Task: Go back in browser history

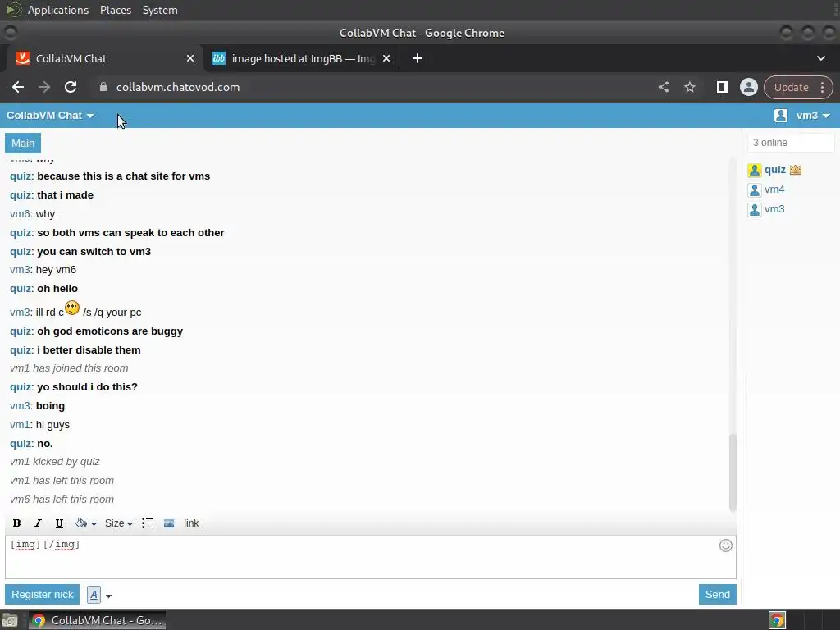Action: [x=18, y=87]
